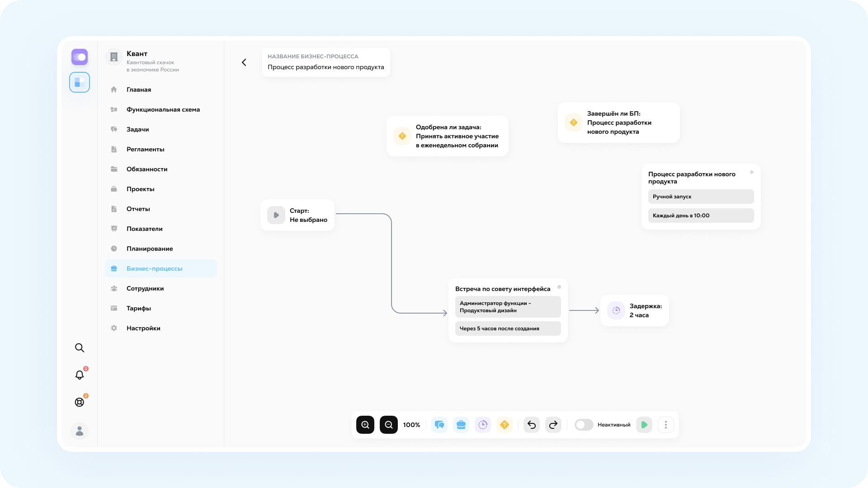
Task: Edit the business process name field
Action: tap(325, 67)
